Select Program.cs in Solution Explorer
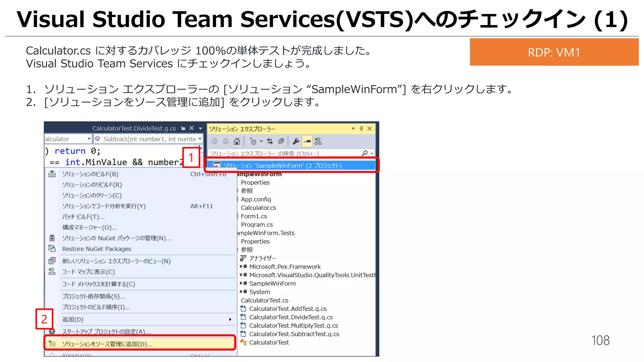 click(x=257, y=225)
